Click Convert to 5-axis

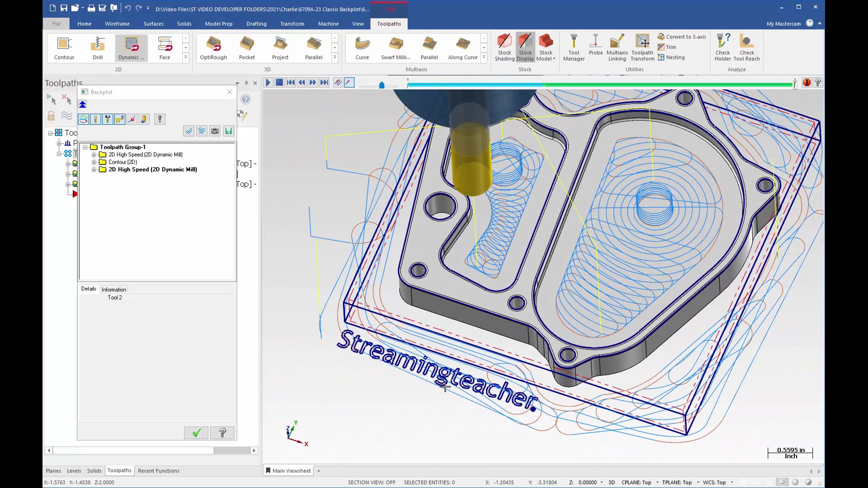(682, 37)
